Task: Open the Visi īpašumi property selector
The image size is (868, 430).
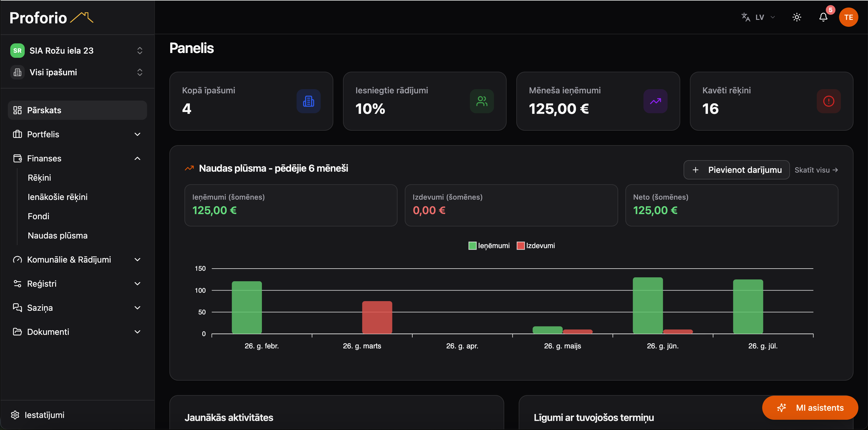Action: (x=77, y=72)
